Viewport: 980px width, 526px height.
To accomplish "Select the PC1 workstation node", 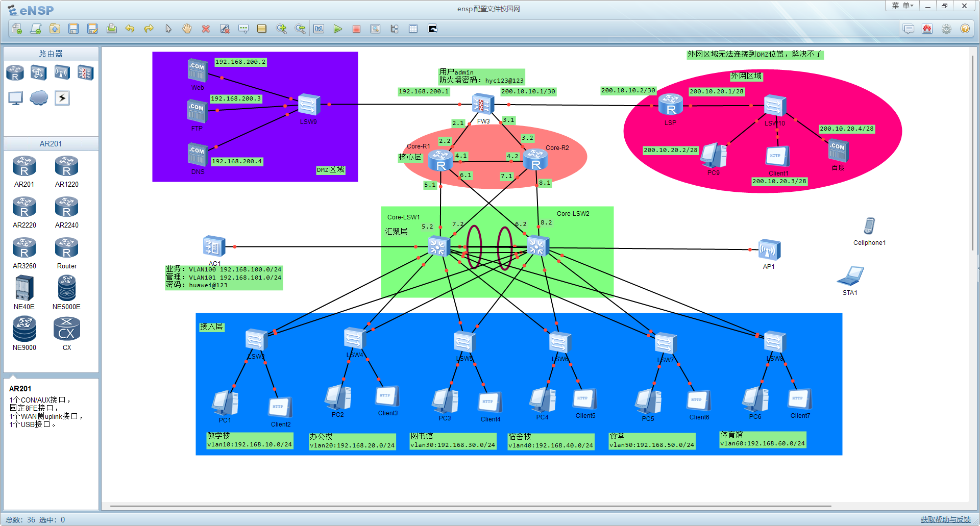I will pos(225,403).
